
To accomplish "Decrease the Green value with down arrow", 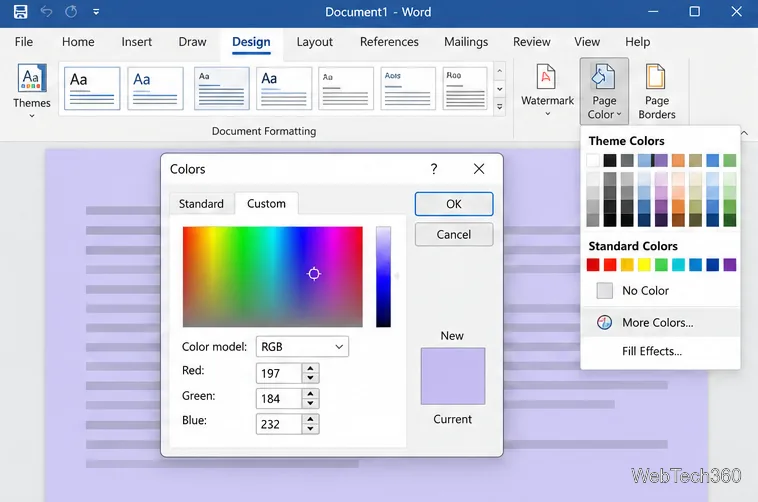I will pos(310,404).
